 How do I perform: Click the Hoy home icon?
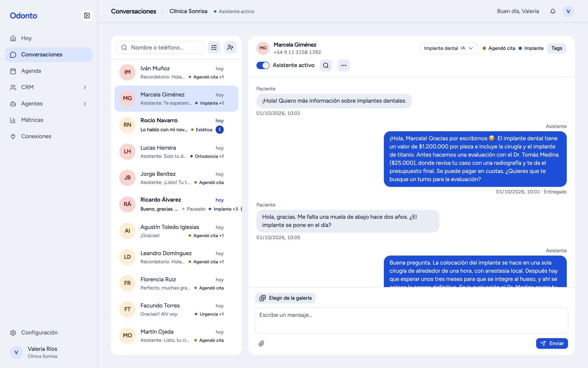point(13,38)
